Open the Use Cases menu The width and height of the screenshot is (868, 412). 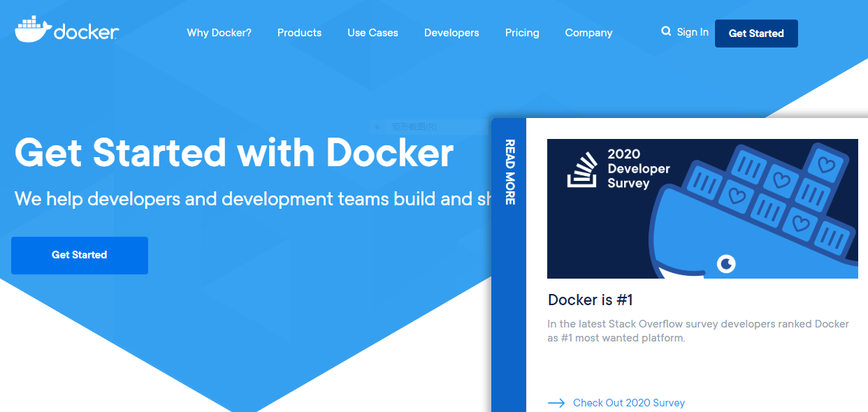(372, 33)
